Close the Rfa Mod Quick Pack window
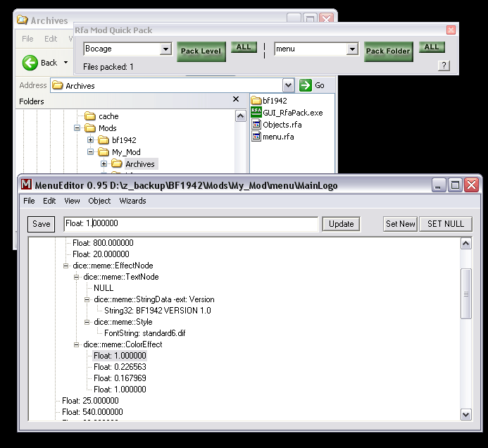This screenshot has height=448, width=488. coord(451,30)
